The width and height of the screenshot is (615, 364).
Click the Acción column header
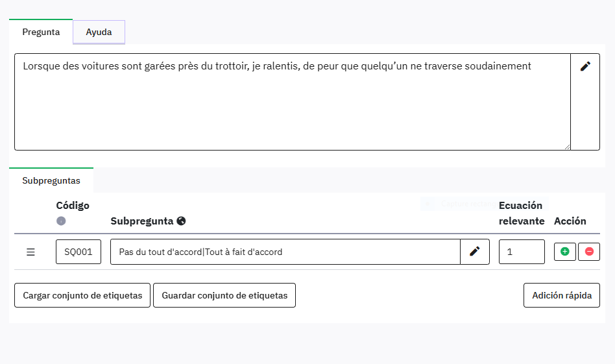570,221
